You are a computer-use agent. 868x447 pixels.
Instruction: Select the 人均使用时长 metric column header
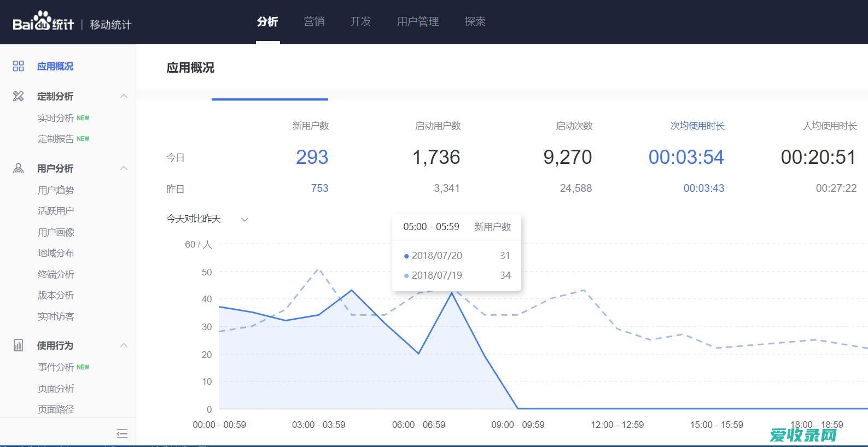(830, 126)
